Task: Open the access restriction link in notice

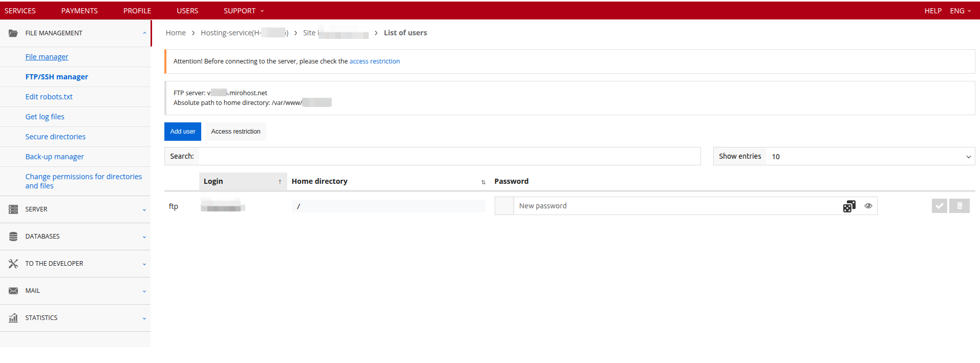Action: coord(374,61)
